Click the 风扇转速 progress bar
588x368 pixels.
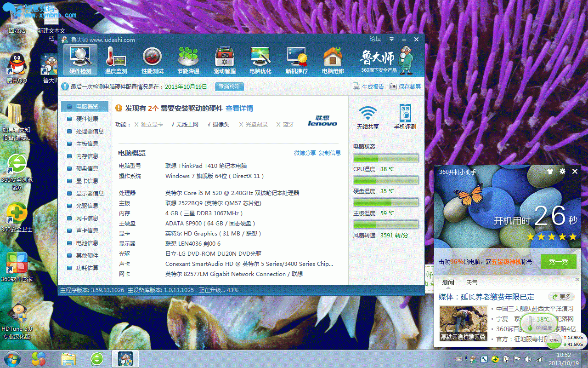click(x=386, y=224)
